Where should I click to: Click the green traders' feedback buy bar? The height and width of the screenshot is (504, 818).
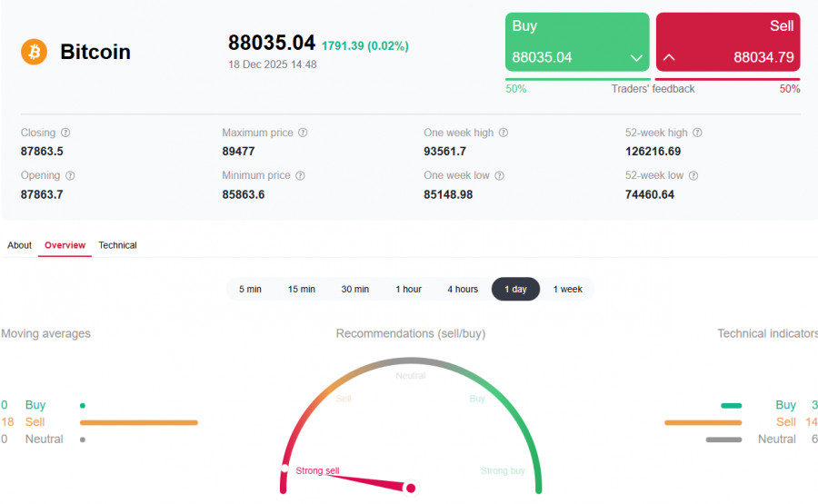click(x=577, y=79)
